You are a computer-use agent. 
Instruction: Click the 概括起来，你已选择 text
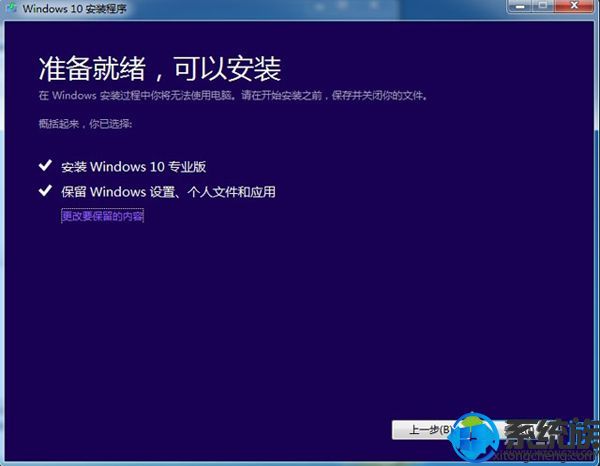click(85, 124)
